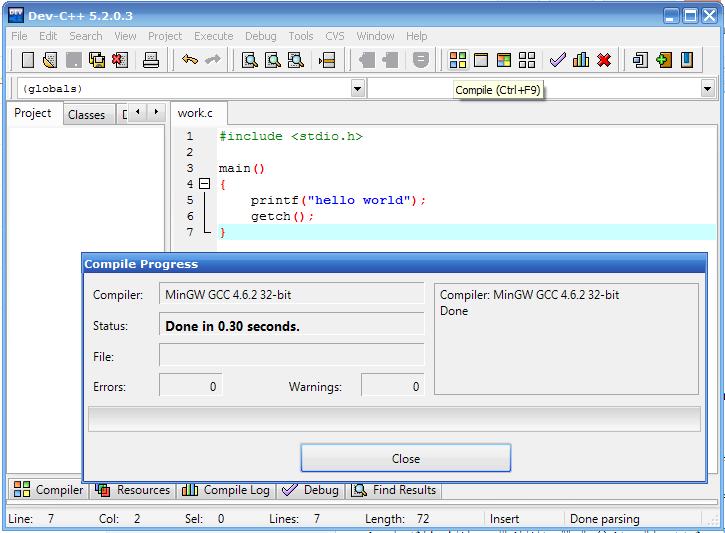The width and height of the screenshot is (725, 533).
Task: Click the #include <stdio.h> line
Action: click(291, 136)
